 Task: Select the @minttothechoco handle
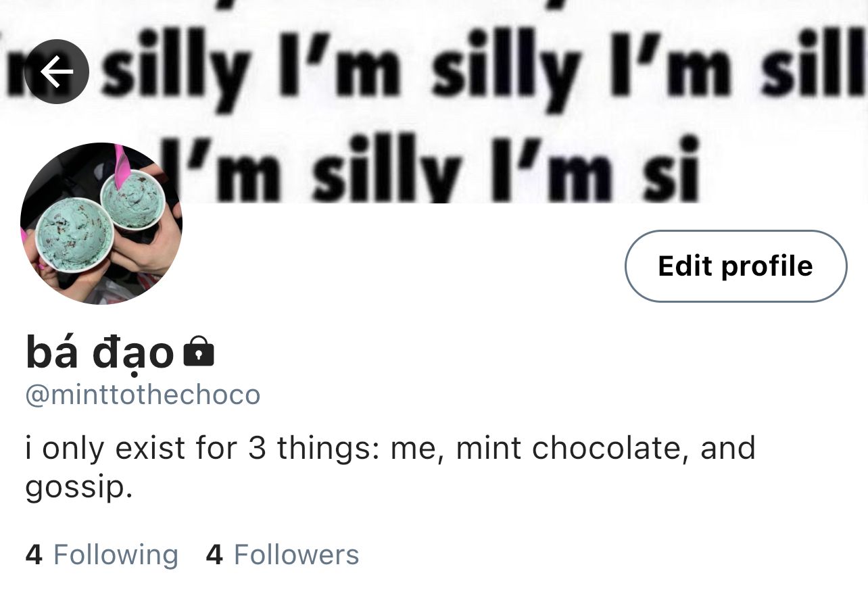point(143,395)
